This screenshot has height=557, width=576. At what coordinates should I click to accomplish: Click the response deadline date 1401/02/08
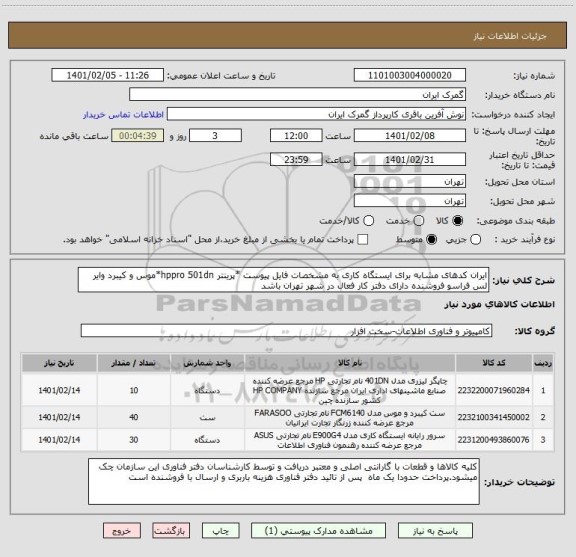[x=410, y=136]
